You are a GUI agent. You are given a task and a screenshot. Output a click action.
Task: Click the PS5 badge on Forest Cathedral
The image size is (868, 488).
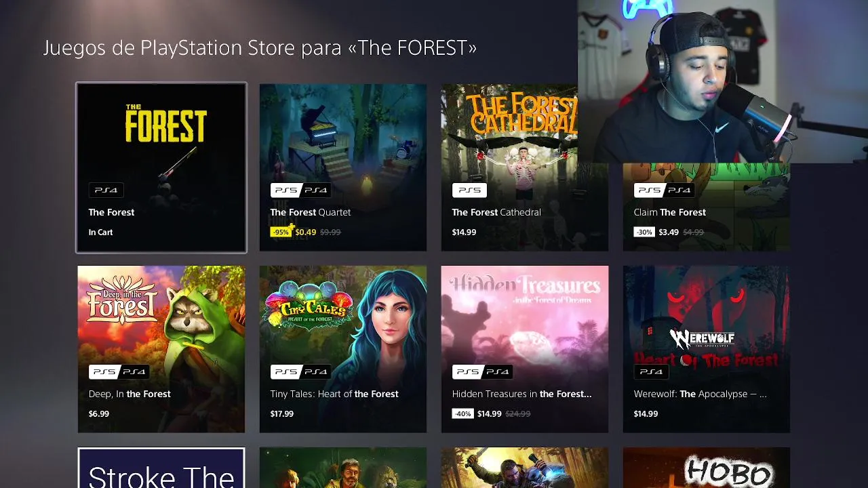pos(469,190)
